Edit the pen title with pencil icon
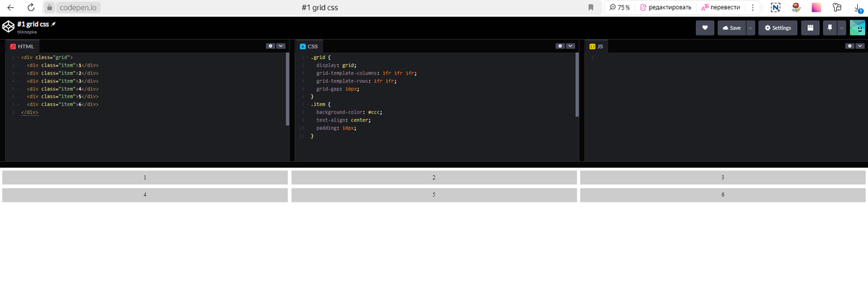Image resolution: width=868 pixels, height=290 pixels. click(x=54, y=24)
